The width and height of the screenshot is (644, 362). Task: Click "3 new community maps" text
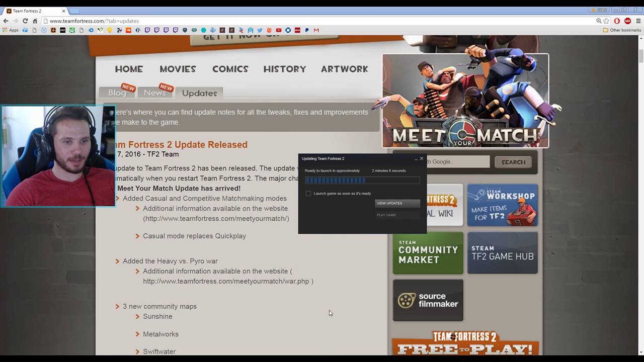click(x=159, y=306)
